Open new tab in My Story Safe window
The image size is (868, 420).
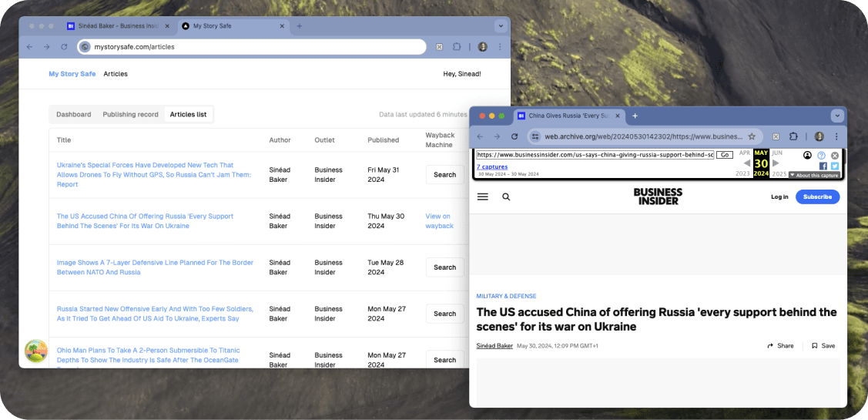point(300,26)
